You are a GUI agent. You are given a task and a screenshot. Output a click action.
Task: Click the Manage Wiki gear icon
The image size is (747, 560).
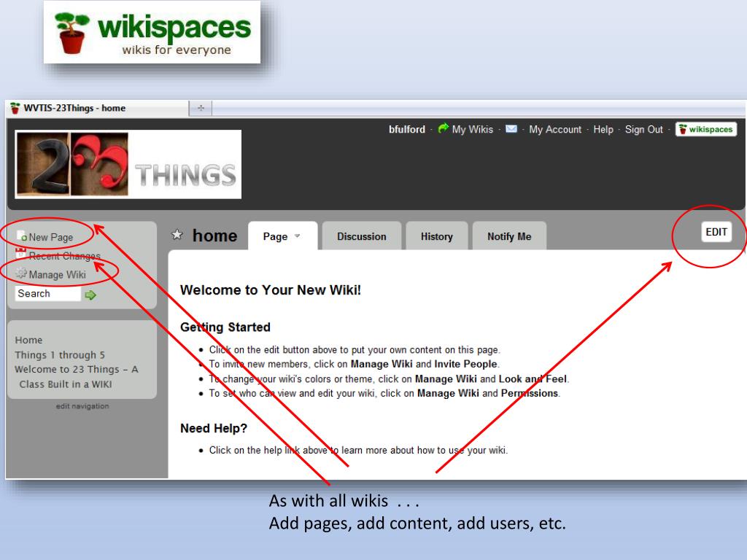[x=21, y=273]
